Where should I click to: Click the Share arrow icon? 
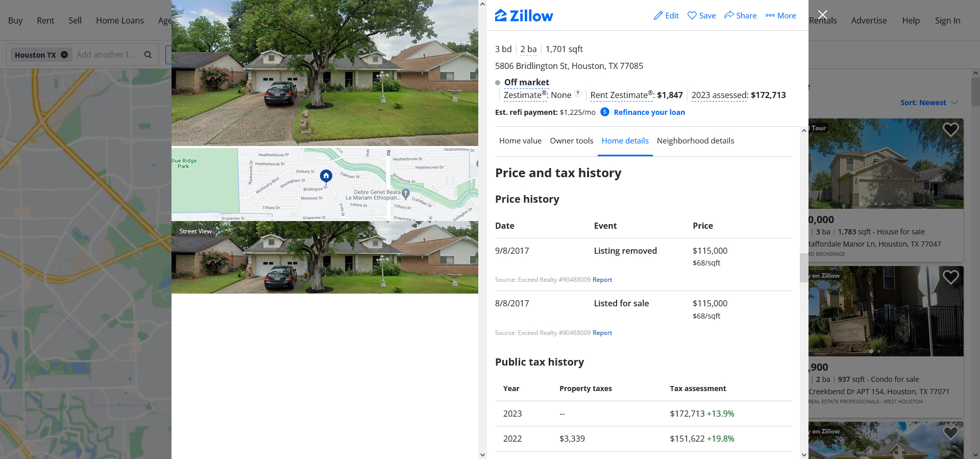pyautogui.click(x=729, y=15)
